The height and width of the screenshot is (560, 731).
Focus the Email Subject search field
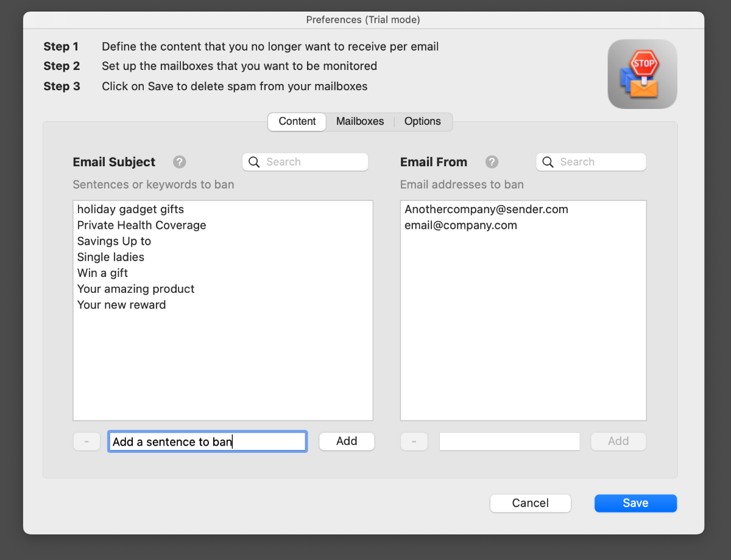pos(305,162)
